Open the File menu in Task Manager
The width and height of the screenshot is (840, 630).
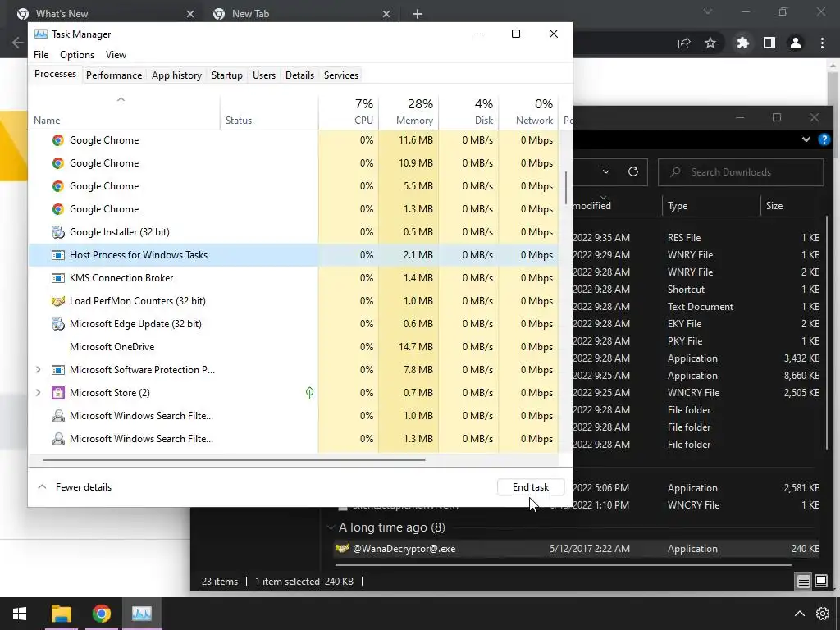41,55
